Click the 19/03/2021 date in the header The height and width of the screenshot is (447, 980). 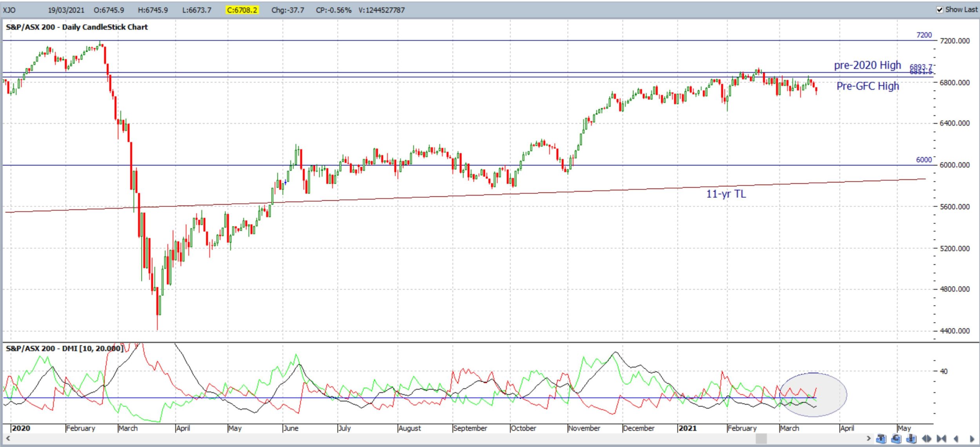click(66, 10)
